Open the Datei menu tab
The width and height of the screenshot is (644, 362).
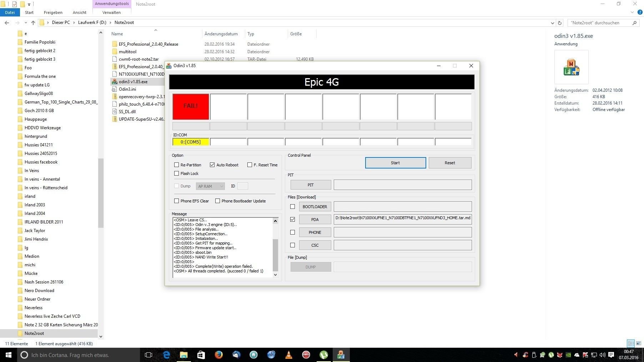(x=10, y=12)
